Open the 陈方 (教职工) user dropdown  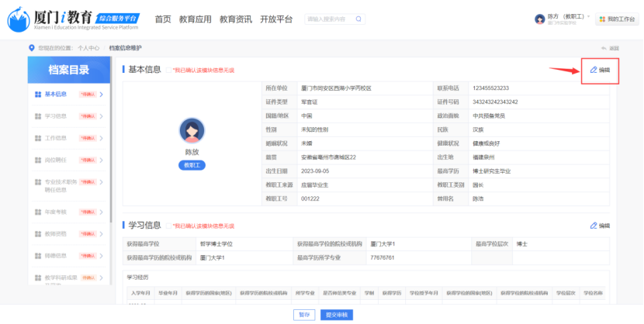pyautogui.click(x=567, y=17)
